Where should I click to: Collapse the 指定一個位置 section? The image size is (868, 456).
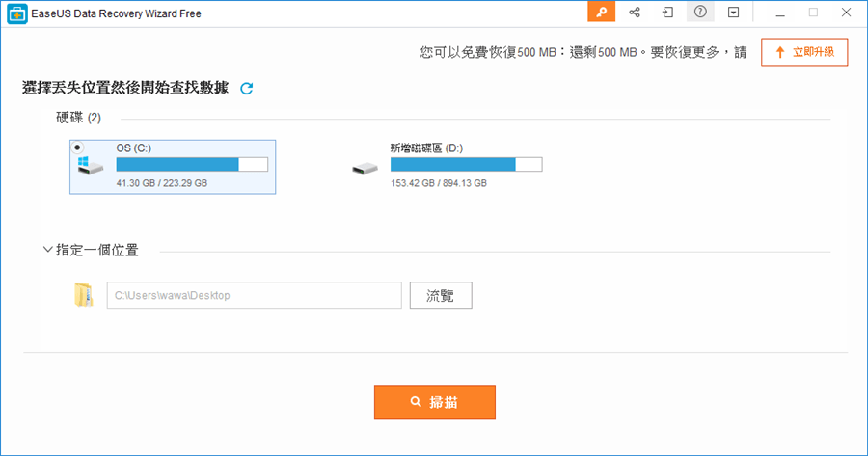(x=47, y=250)
